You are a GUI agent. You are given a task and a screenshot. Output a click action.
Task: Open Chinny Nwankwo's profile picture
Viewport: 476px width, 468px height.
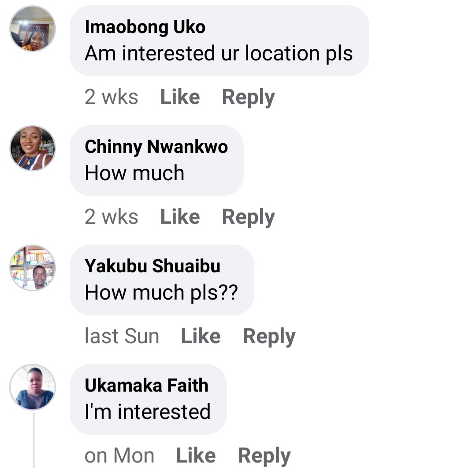(x=33, y=148)
